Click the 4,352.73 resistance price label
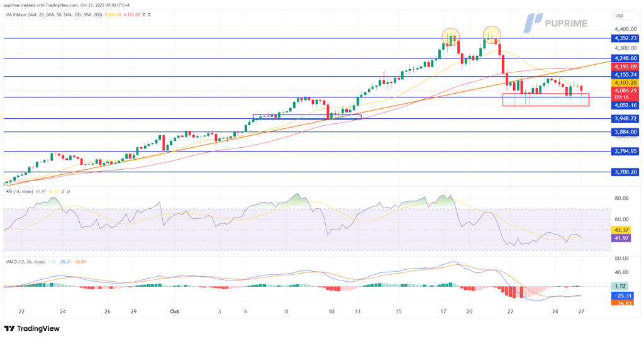 pos(625,38)
